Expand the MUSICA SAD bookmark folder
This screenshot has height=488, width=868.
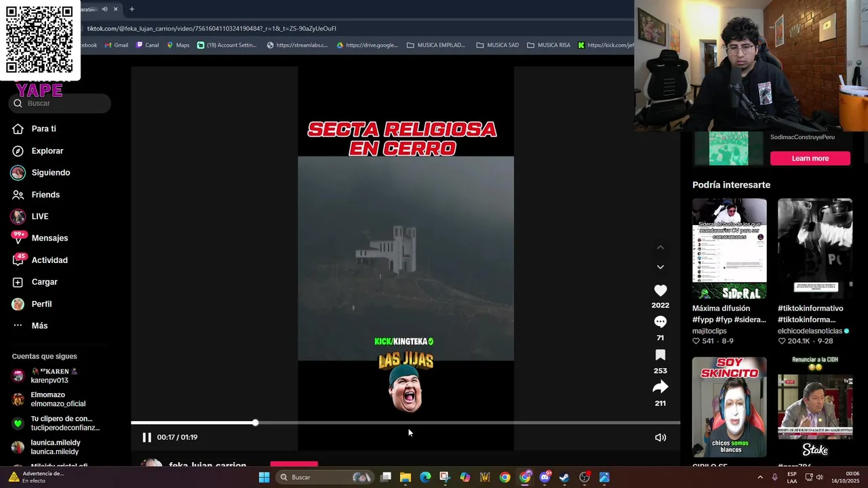(x=497, y=45)
